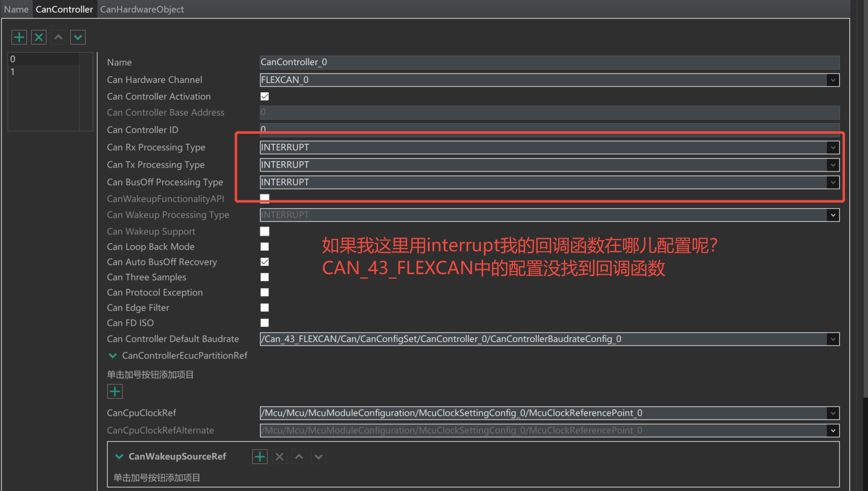Disable Can Auto BusOff Recovery
The image size is (868, 491).
point(264,262)
